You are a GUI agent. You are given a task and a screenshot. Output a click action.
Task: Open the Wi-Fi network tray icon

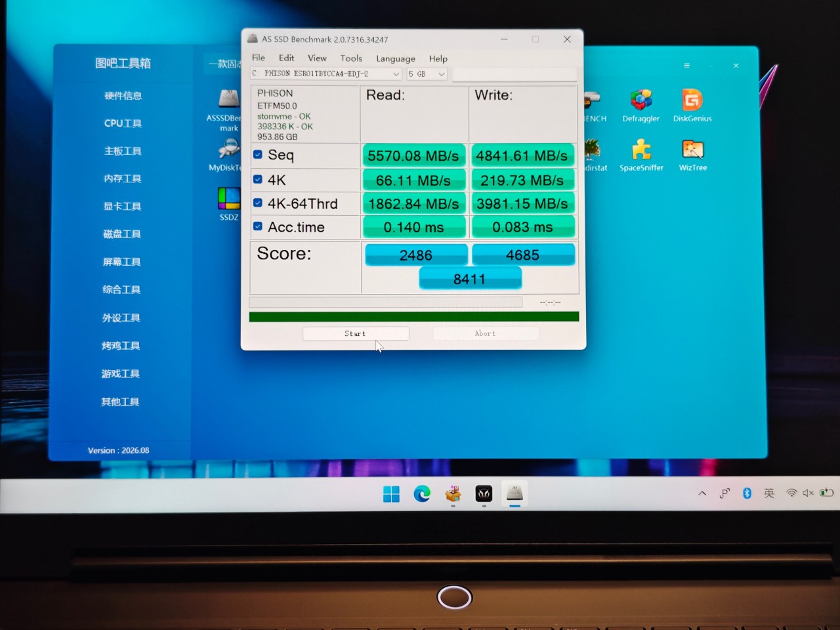pyautogui.click(x=791, y=493)
